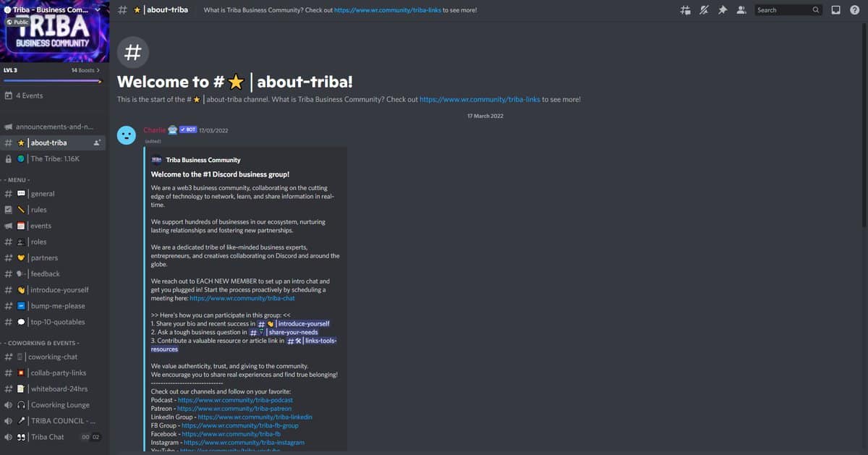Viewport: 868px width, 455px height.
Task: Open the 14 Boosts chevron
Action: 98,70
